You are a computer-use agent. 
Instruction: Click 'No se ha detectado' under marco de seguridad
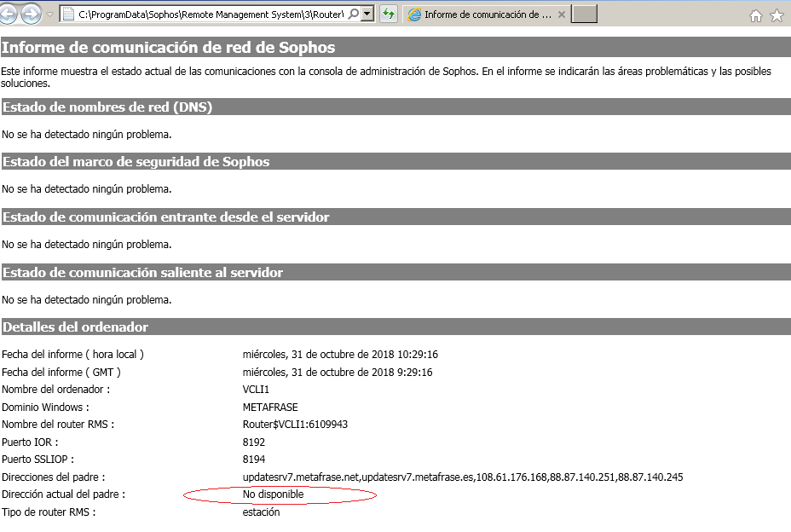click(86, 188)
